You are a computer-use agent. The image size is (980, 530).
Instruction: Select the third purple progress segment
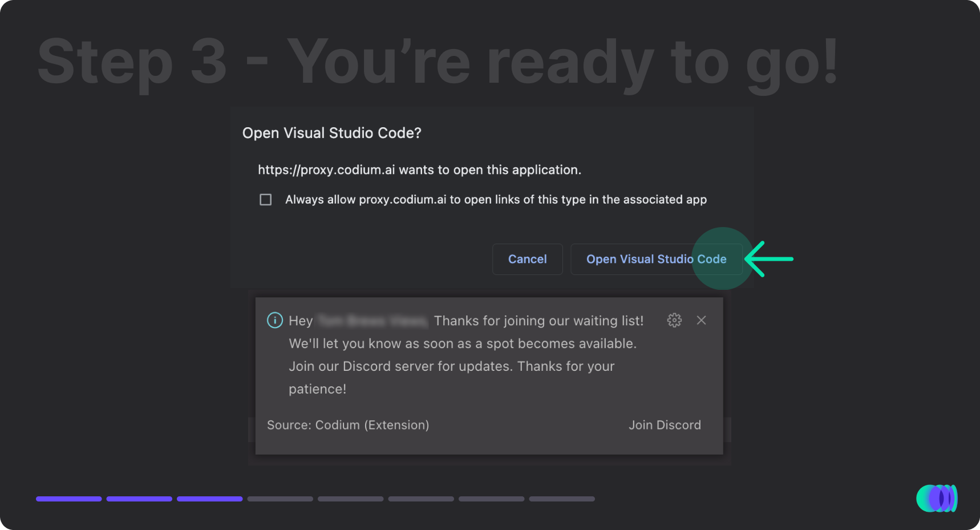[209, 499]
